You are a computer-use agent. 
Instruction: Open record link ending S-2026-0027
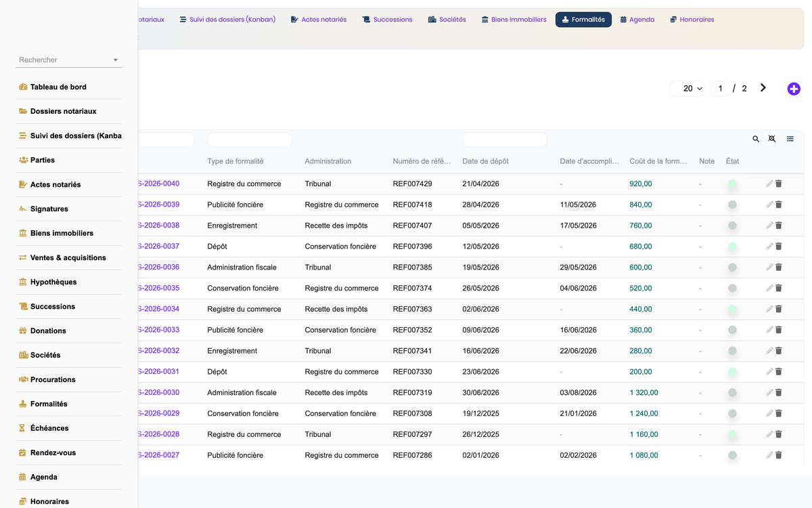point(158,455)
